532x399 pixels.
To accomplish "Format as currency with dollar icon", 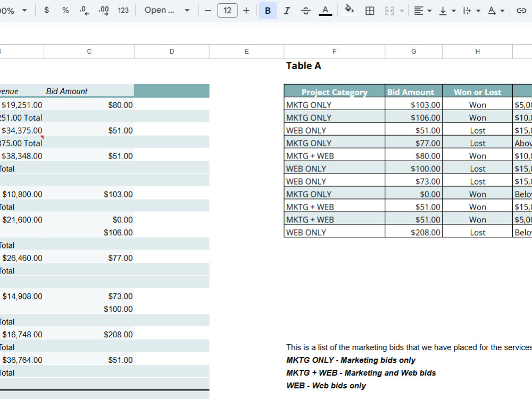I will (x=46, y=10).
